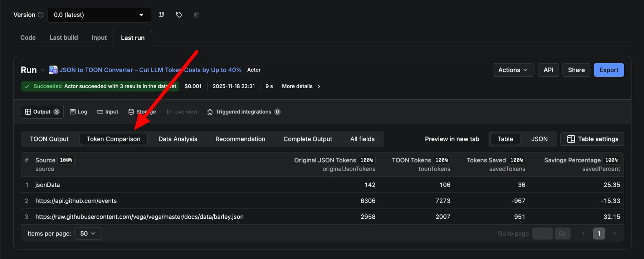Image resolution: width=644 pixels, height=259 pixels.
Task: Switch output view to Table
Action: pos(505,139)
